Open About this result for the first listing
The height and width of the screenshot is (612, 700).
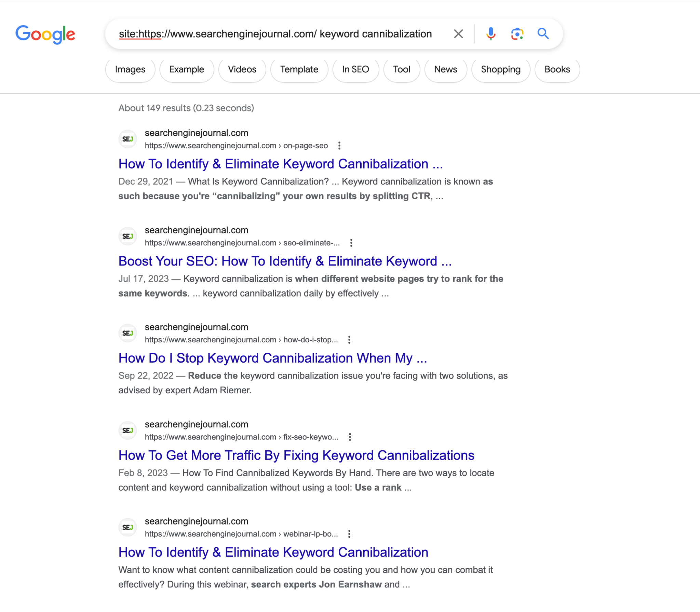tap(339, 146)
